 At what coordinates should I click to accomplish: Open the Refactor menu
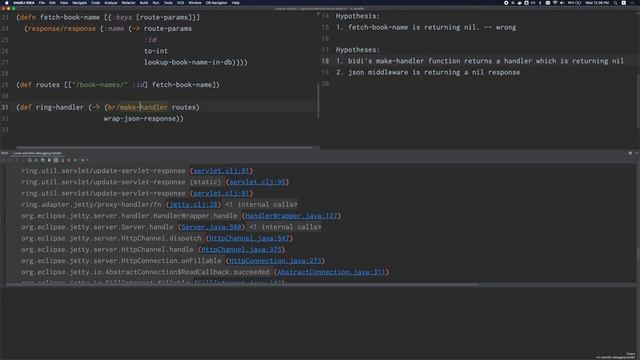129,3
